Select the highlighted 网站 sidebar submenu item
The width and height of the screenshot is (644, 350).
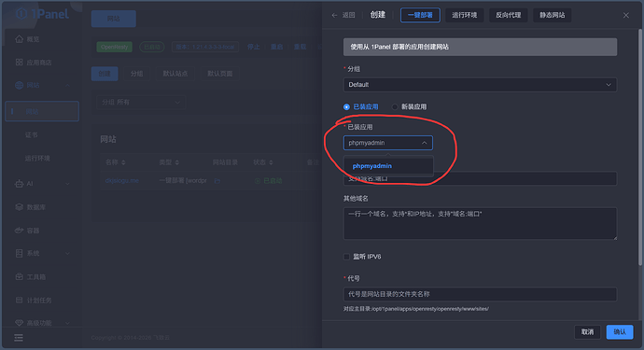[42, 111]
